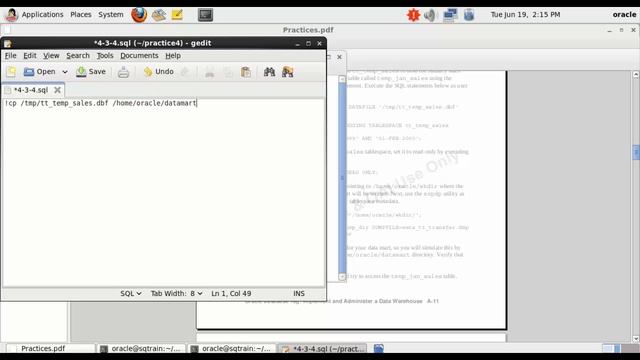The image size is (640, 360).
Task: Open the Documents menu in gedit
Action: point(139,56)
